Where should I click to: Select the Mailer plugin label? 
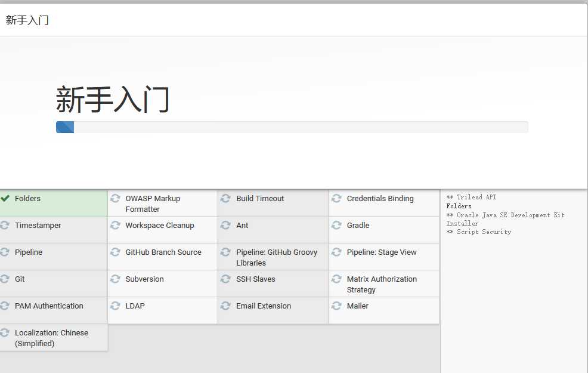(357, 306)
